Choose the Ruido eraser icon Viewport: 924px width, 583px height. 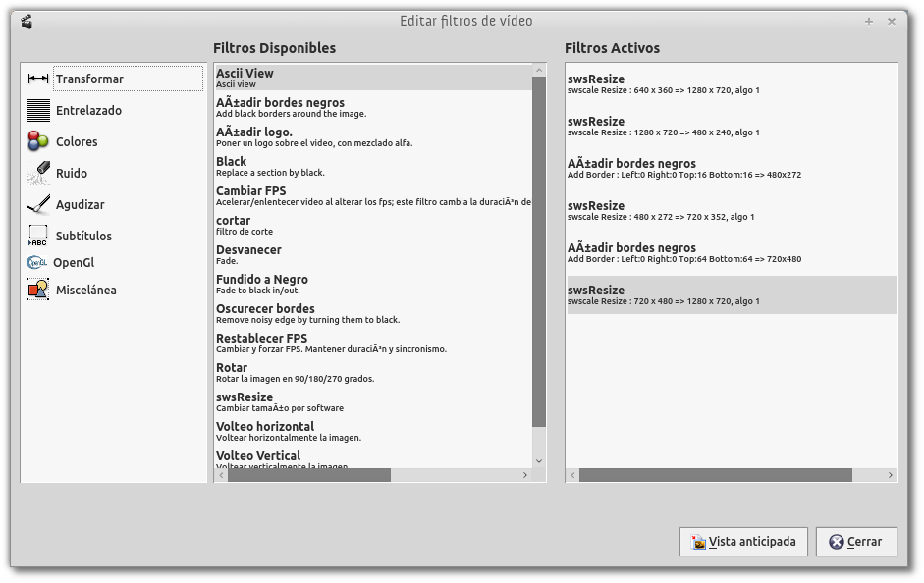(x=38, y=173)
